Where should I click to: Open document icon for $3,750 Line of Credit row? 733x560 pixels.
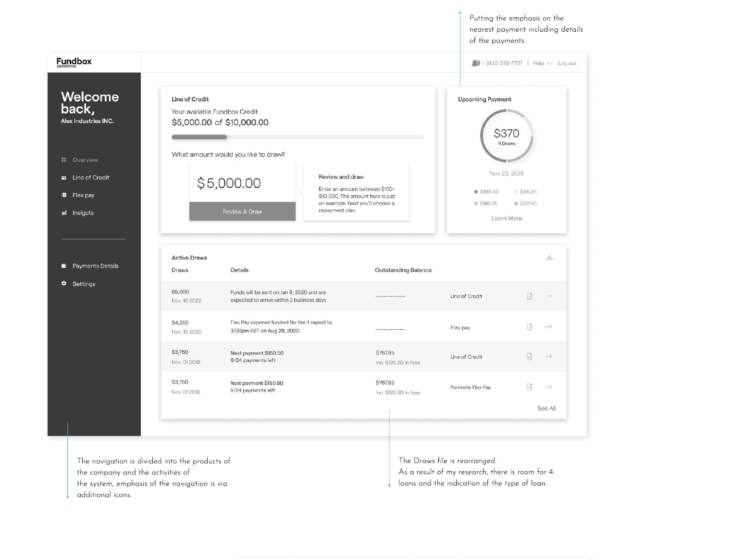click(529, 357)
